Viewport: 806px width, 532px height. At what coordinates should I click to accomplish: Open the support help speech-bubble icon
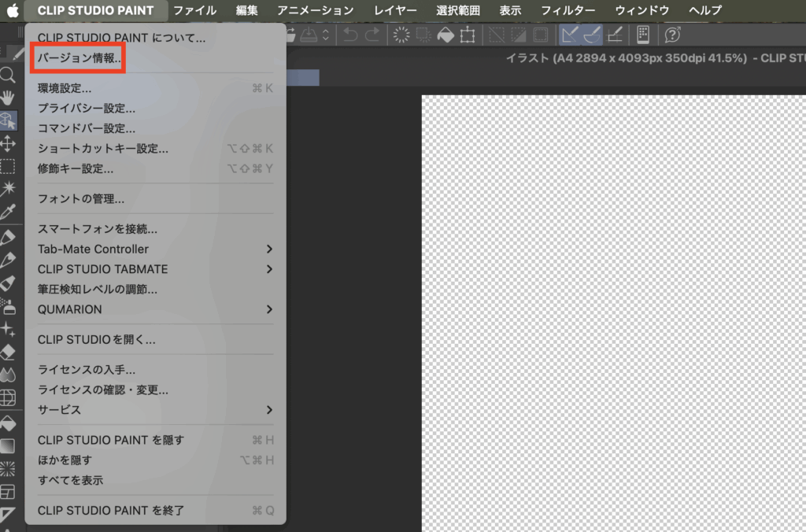pyautogui.click(x=672, y=35)
